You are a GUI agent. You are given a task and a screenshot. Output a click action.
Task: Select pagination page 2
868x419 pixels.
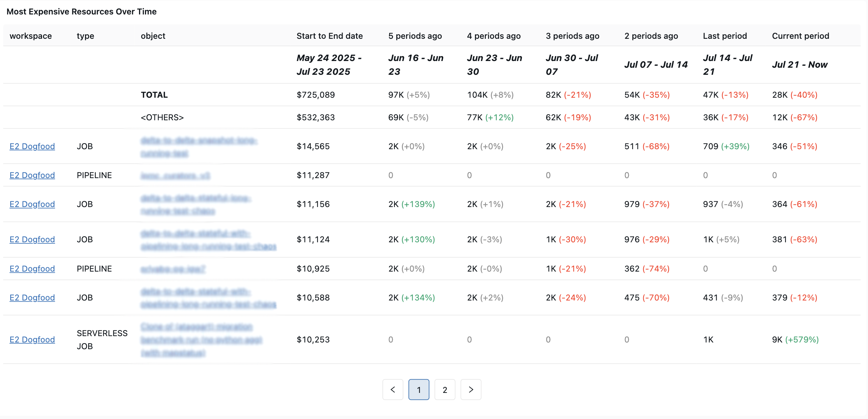tap(445, 390)
